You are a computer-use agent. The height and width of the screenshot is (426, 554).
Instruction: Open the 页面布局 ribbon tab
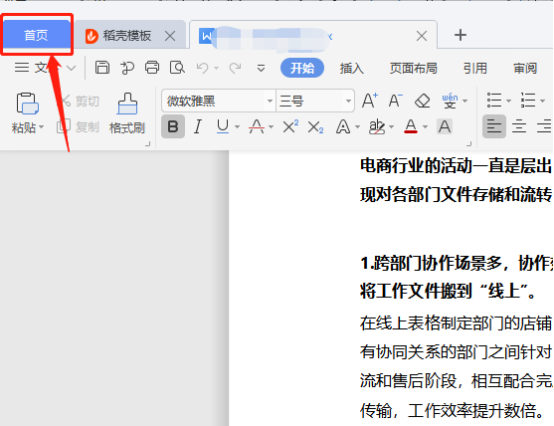[413, 68]
